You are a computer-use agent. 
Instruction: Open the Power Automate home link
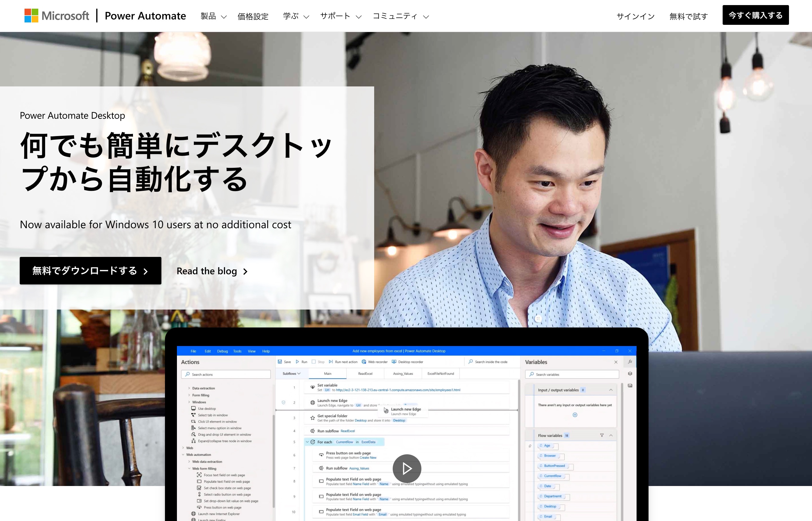(145, 16)
